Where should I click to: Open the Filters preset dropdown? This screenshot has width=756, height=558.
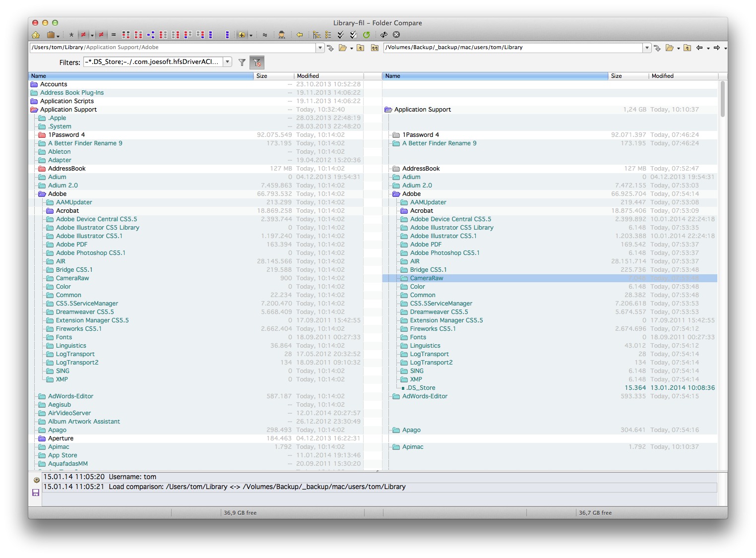pyautogui.click(x=228, y=62)
